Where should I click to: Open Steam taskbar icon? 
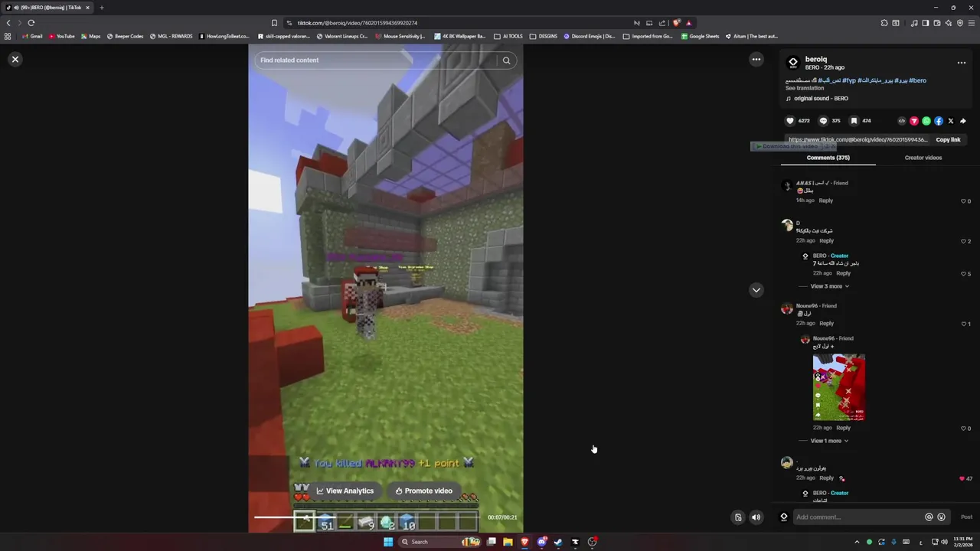click(x=558, y=542)
